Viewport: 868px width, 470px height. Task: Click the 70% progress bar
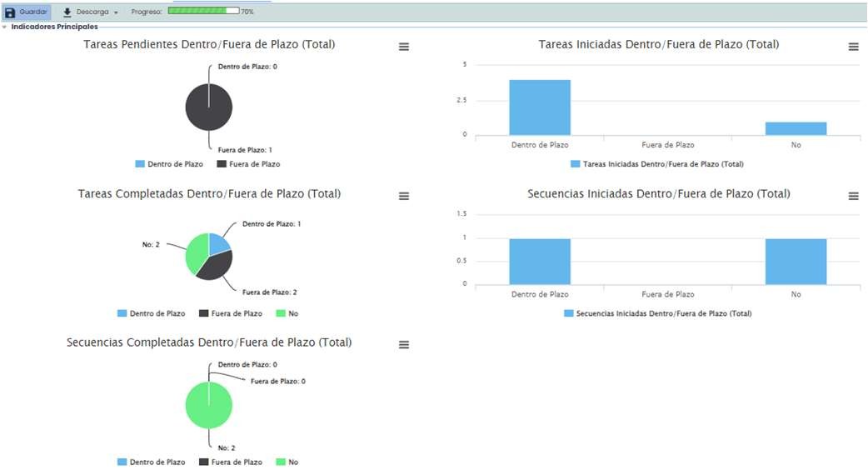pos(203,12)
